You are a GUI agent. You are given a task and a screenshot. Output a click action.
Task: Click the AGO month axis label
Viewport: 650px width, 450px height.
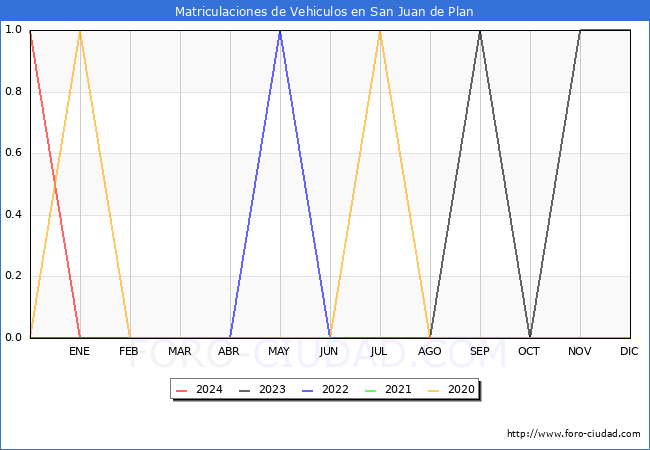429,351
